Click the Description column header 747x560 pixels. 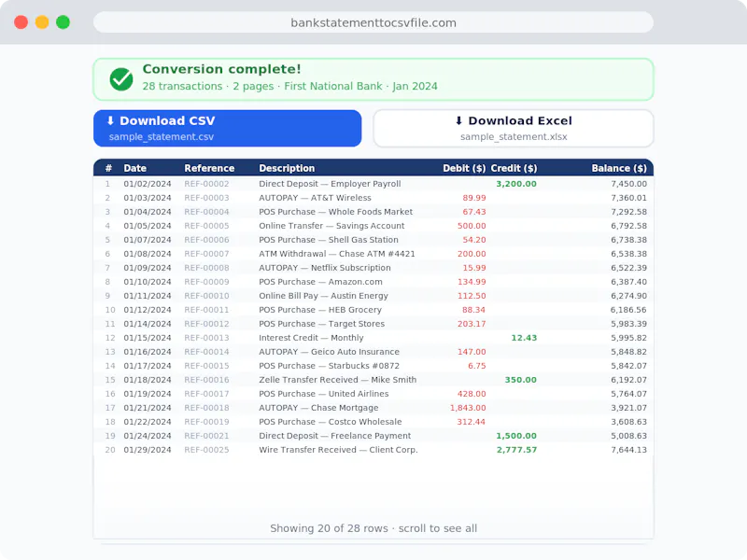point(287,168)
